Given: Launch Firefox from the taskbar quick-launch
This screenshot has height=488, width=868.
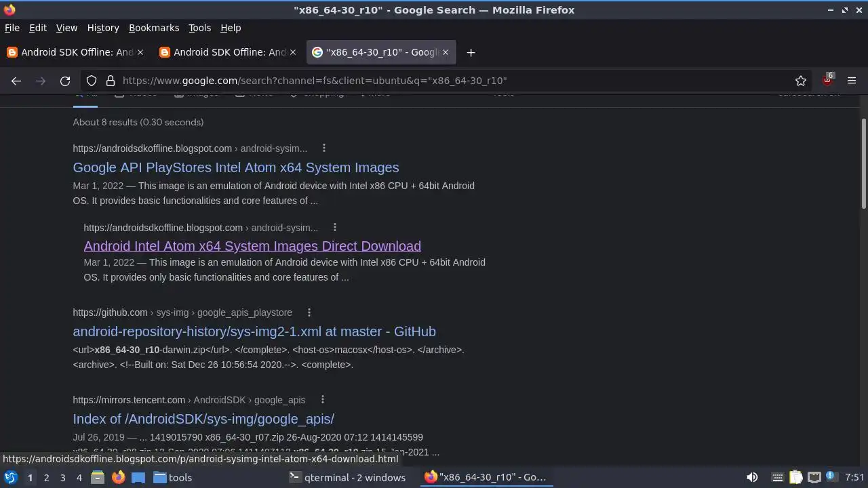Looking at the screenshot, I should point(118,478).
